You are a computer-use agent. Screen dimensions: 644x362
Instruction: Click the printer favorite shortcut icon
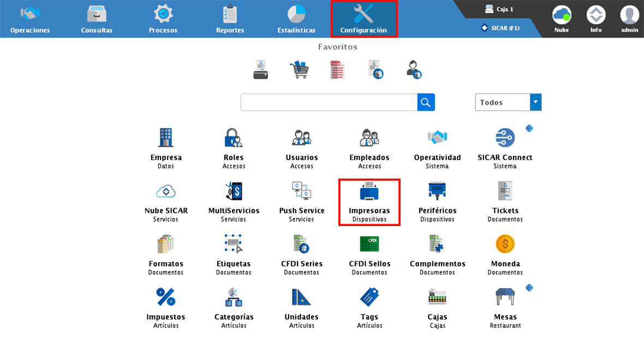tap(261, 70)
